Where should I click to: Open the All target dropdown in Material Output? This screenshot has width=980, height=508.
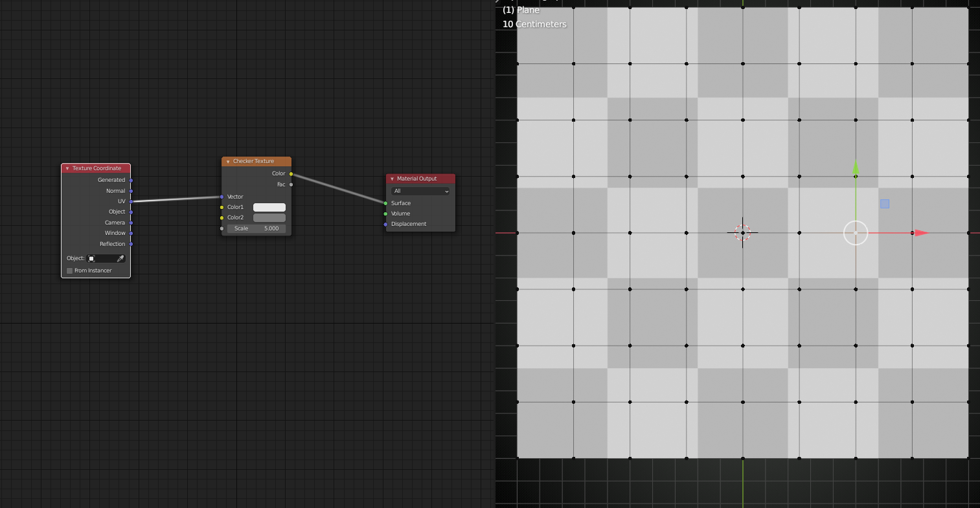coord(420,191)
